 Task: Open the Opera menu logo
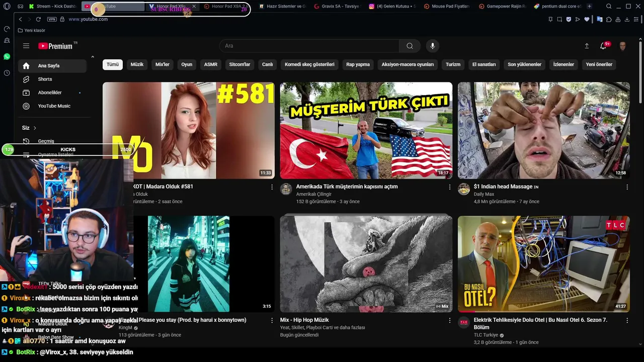click(7, 7)
